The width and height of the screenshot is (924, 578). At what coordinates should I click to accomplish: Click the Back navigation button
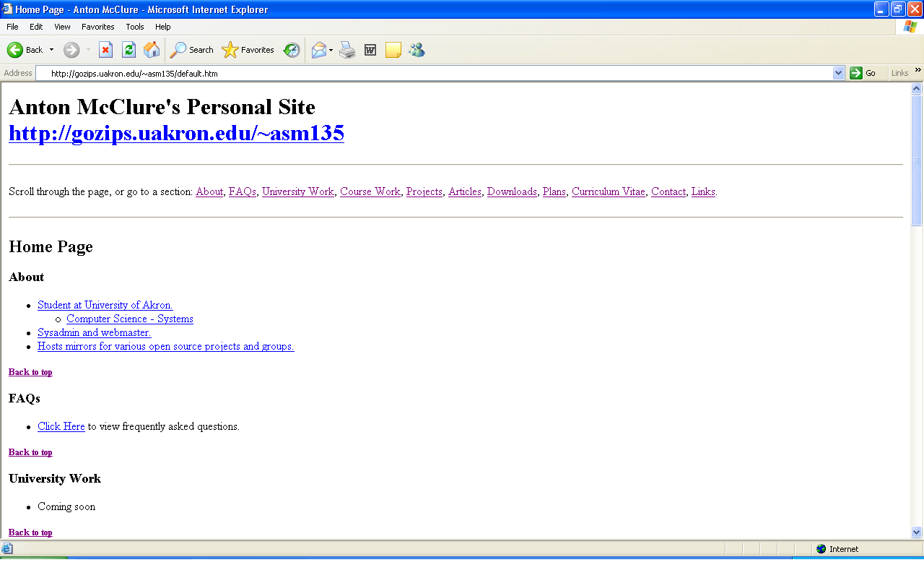click(25, 50)
